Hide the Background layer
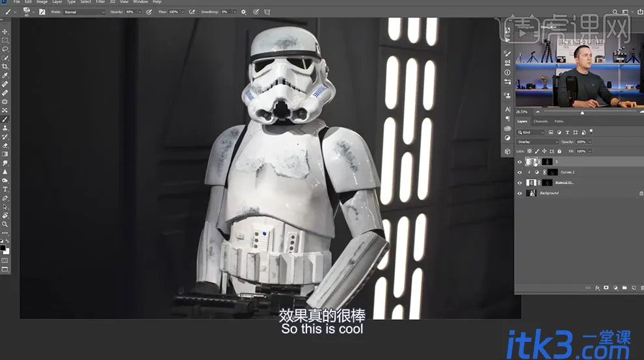644x360 pixels. click(520, 193)
